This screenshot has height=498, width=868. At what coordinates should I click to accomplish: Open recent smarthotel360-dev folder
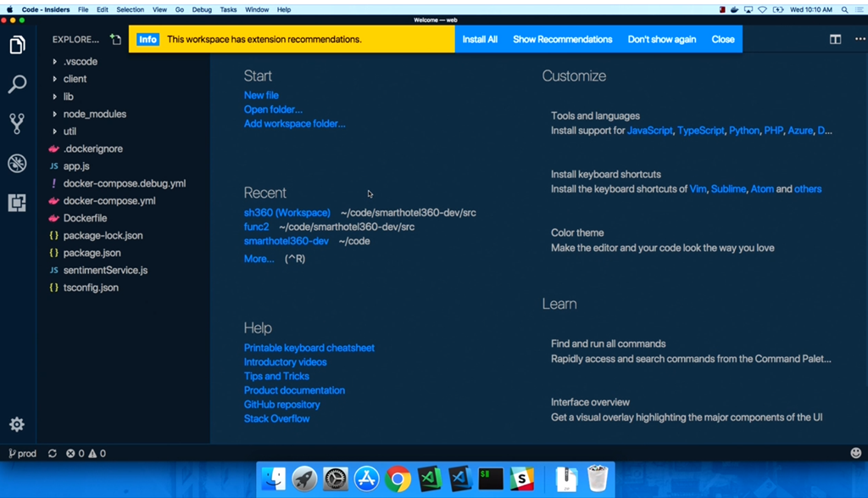[287, 241]
